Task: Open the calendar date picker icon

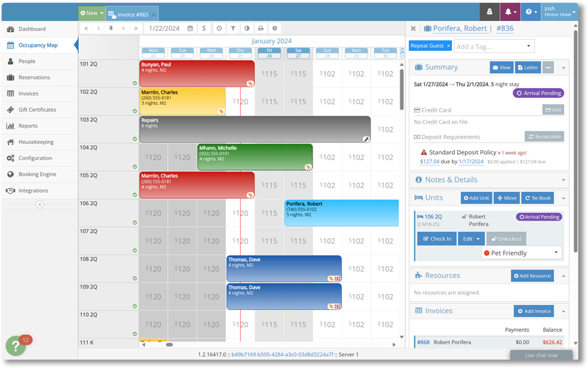Action: (x=190, y=29)
